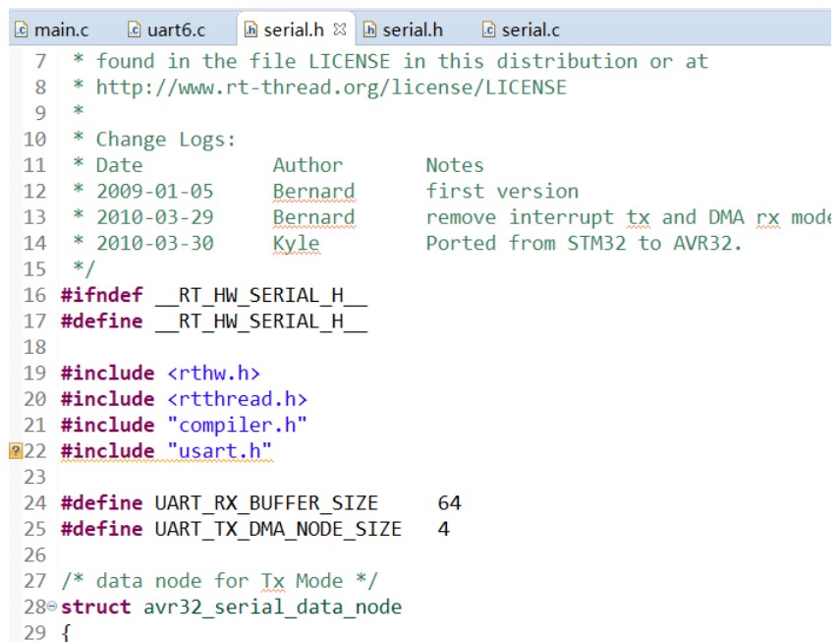Click the "compiler.h" include string

point(238,425)
